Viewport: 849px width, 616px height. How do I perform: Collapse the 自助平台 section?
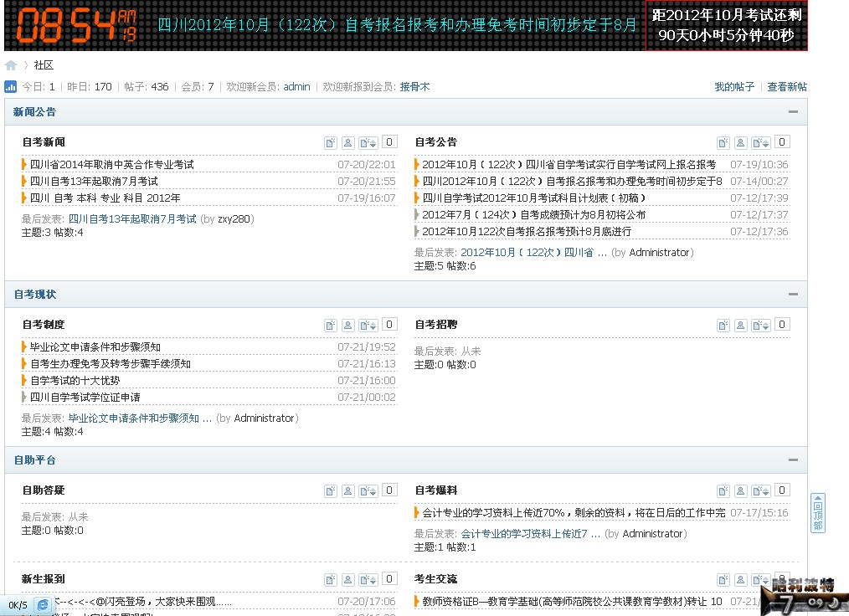(x=793, y=460)
